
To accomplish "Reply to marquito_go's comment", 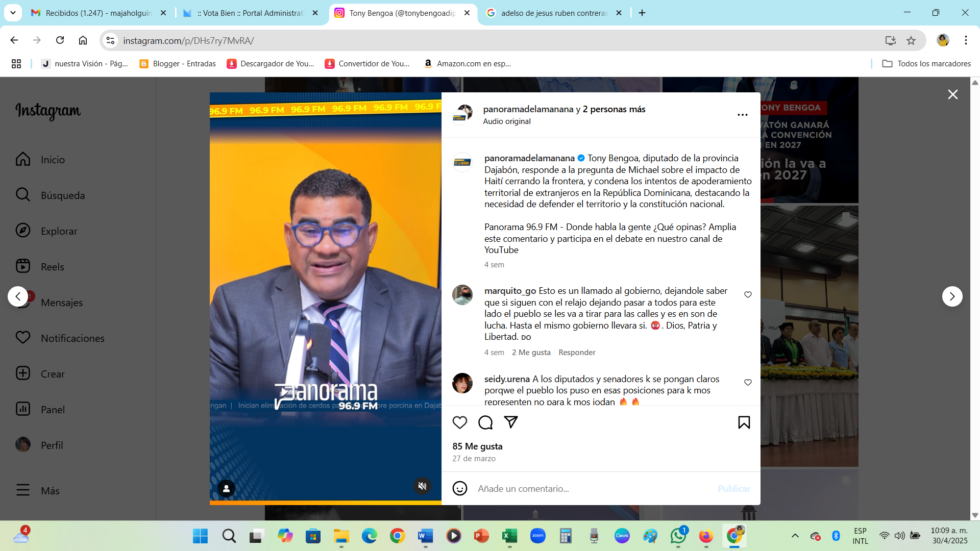I will [x=577, y=353].
